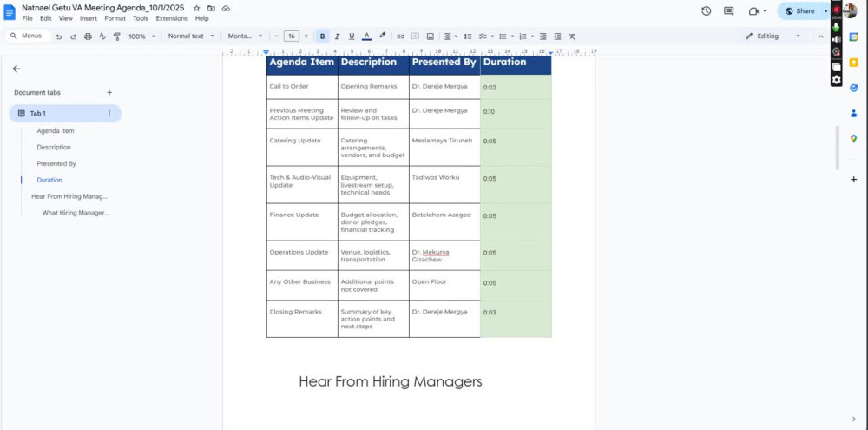Click the font size field
Image resolution: width=868 pixels, height=430 pixels.
pos(291,36)
